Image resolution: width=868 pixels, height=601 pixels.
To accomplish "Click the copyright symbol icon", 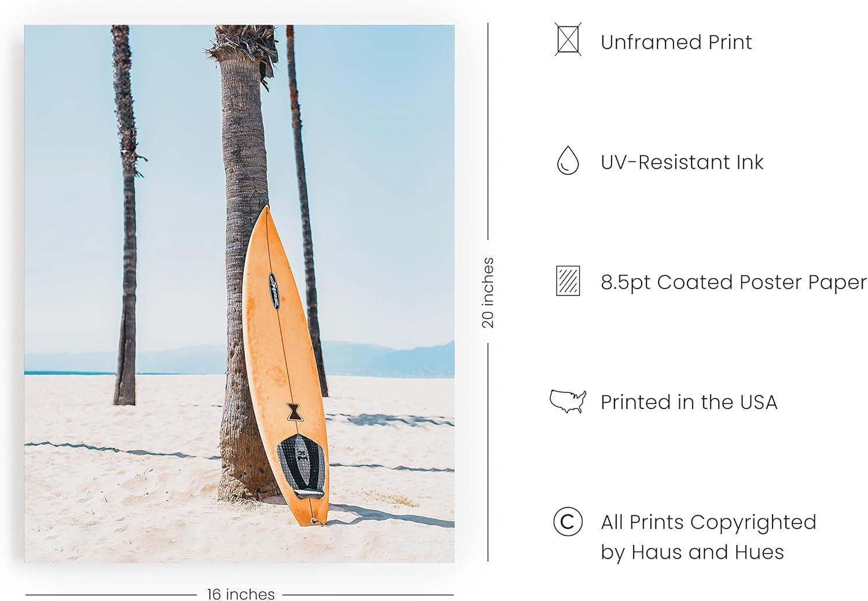I will 568,522.
